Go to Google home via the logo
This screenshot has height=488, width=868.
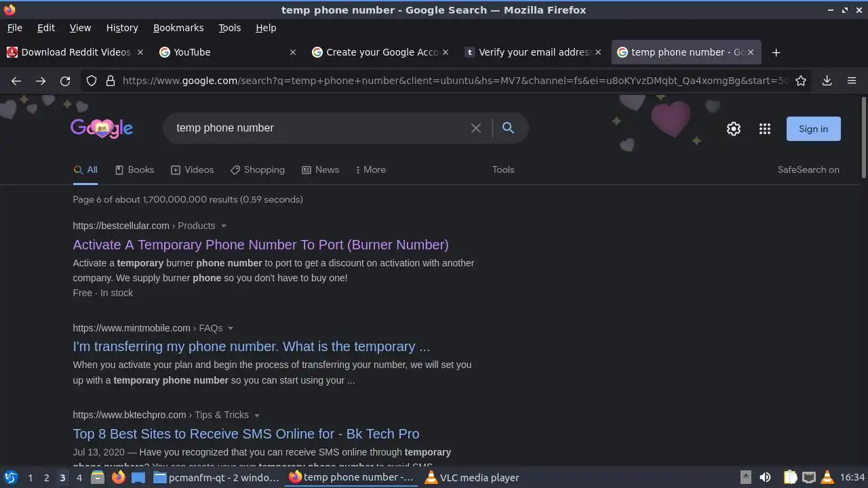pyautogui.click(x=102, y=128)
